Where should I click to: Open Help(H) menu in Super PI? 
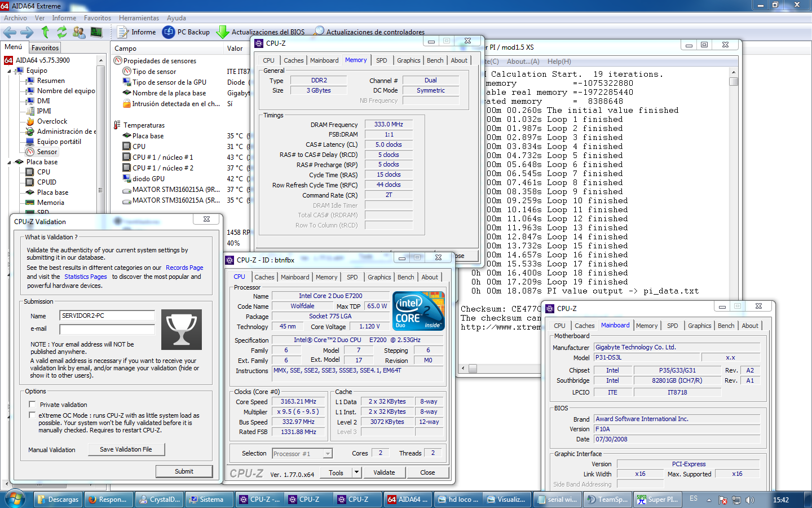559,62
